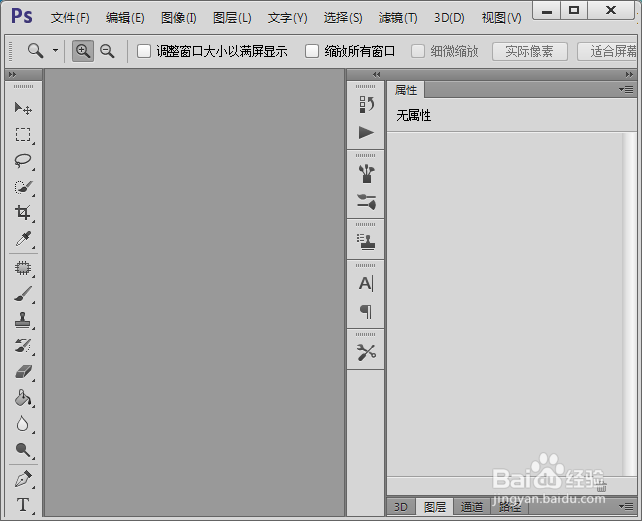Open the 3D menu
The image size is (642, 521).
pos(449,18)
